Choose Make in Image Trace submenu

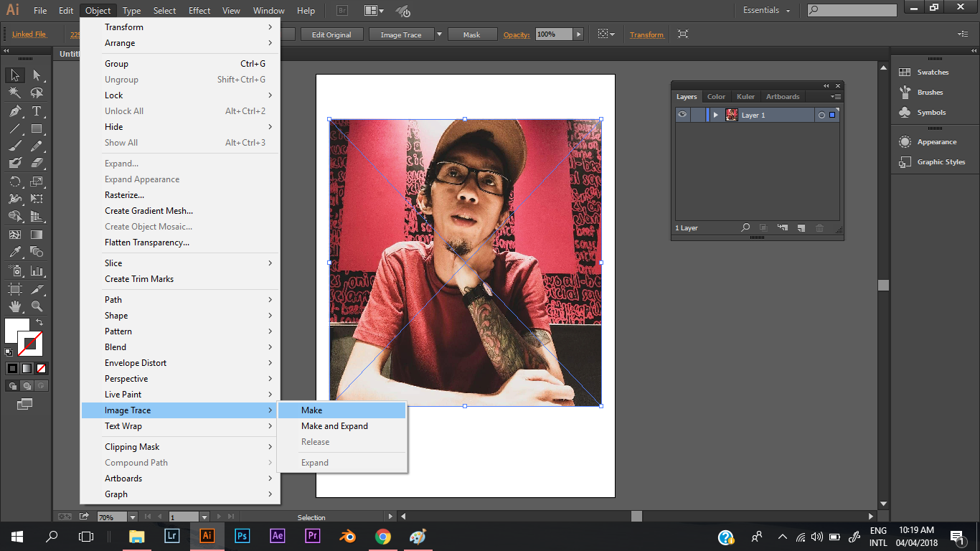[x=342, y=410]
